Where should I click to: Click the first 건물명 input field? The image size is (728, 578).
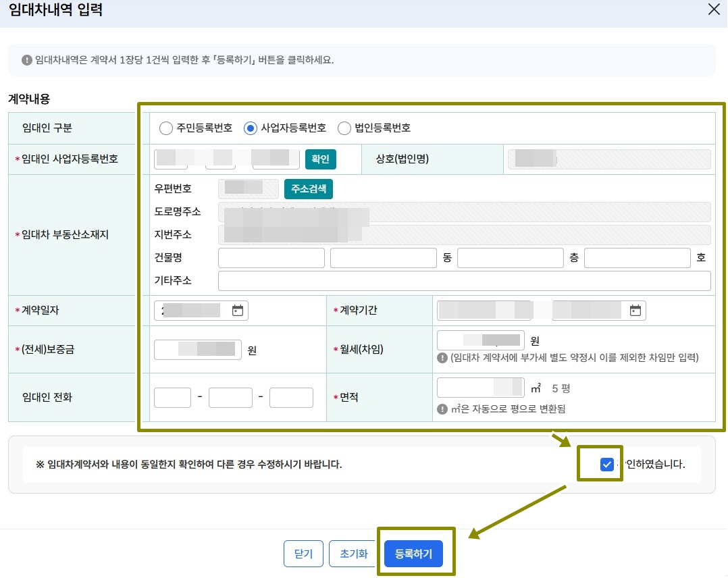click(271, 258)
